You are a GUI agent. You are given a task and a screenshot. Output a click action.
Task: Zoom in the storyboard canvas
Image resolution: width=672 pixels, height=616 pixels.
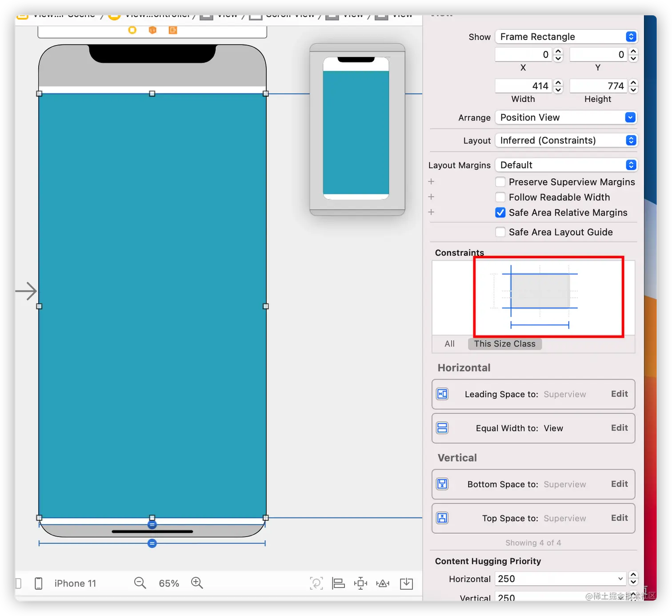click(197, 583)
